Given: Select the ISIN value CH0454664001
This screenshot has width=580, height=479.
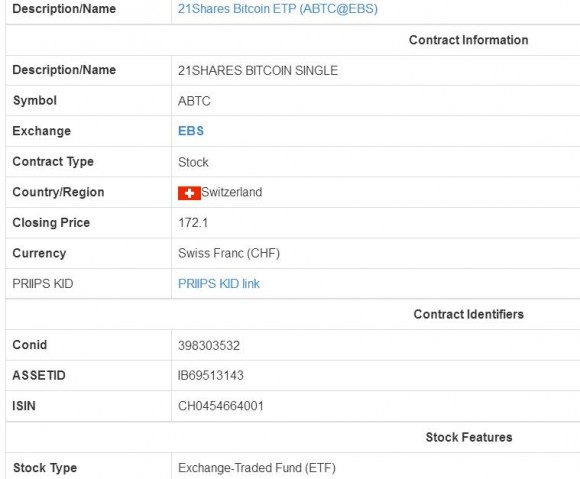Looking at the screenshot, I should pos(221,406).
